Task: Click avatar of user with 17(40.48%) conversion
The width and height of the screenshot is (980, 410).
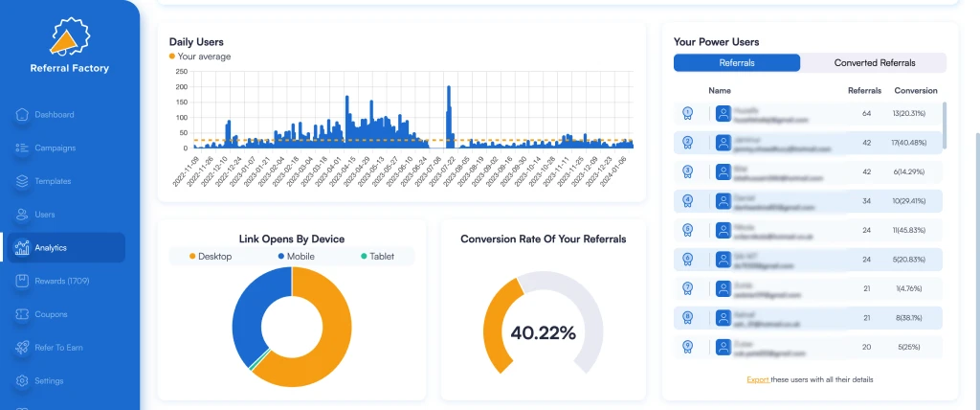Action: pos(724,143)
